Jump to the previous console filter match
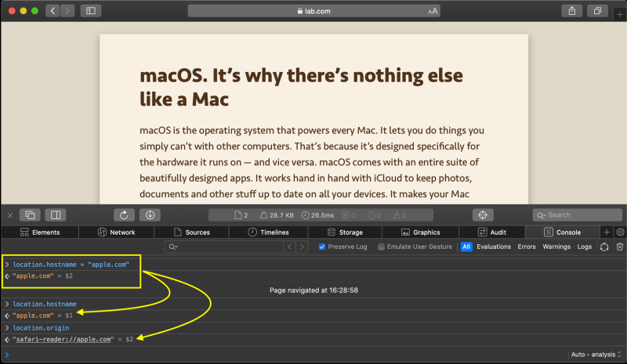 289,247
